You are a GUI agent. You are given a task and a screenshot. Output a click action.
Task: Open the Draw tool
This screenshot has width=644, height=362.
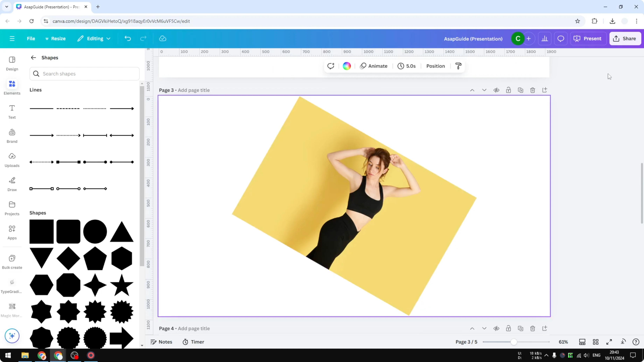click(x=12, y=184)
